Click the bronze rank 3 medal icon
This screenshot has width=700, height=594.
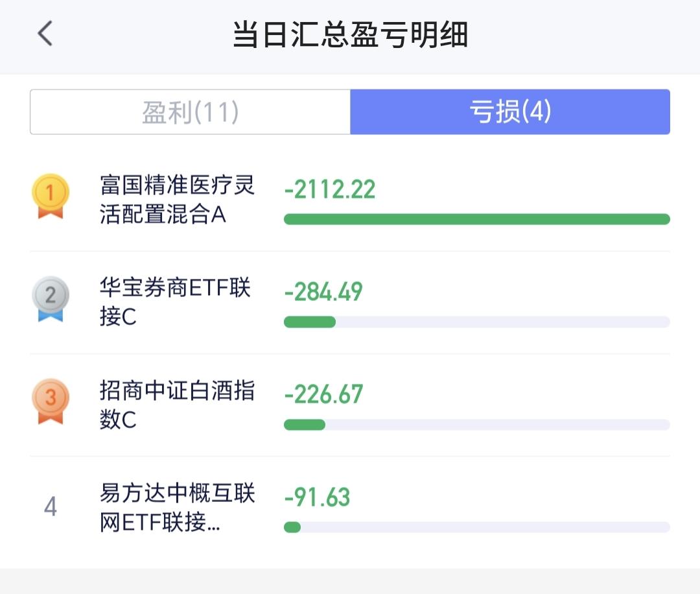(x=50, y=401)
